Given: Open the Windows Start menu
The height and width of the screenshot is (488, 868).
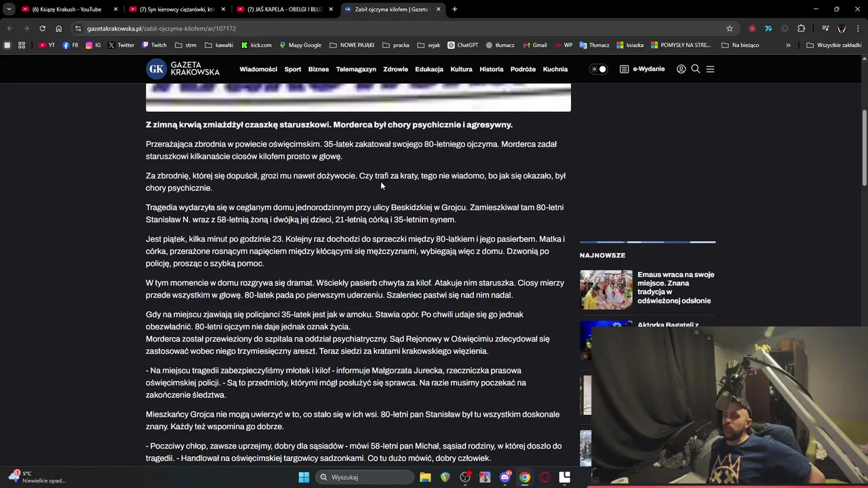Looking at the screenshot, I should click(304, 477).
